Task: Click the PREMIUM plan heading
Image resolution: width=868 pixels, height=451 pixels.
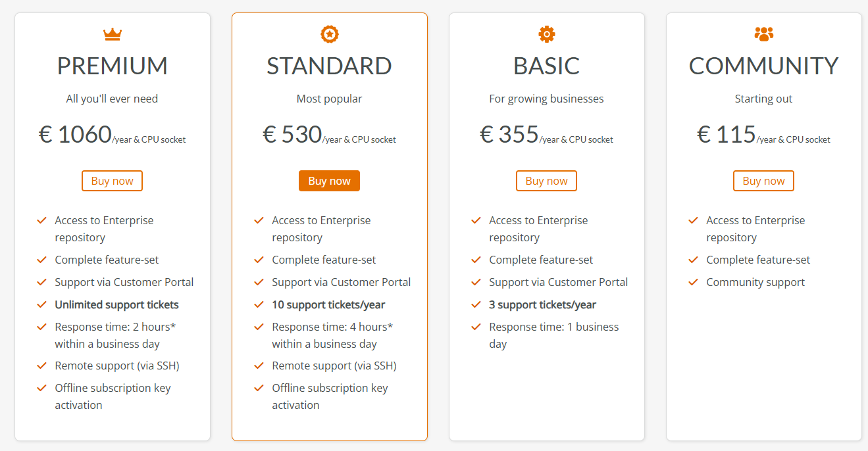Action: pyautogui.click(x=113, y=66)
